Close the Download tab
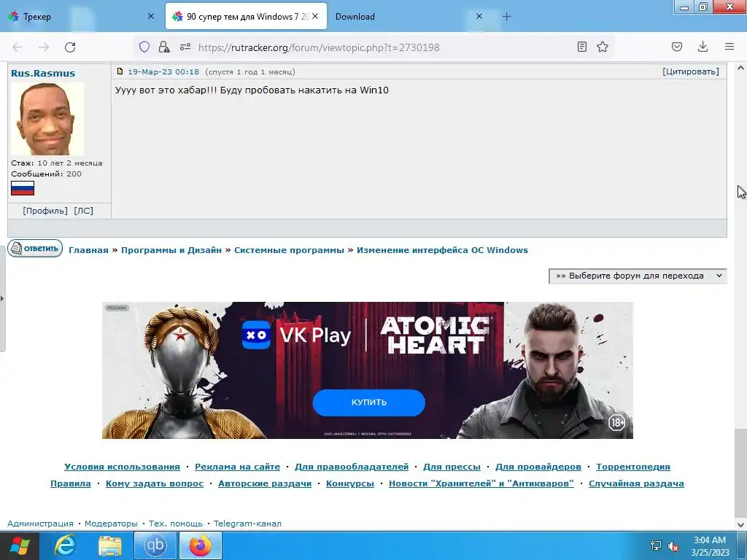 (x=479, y=16)
